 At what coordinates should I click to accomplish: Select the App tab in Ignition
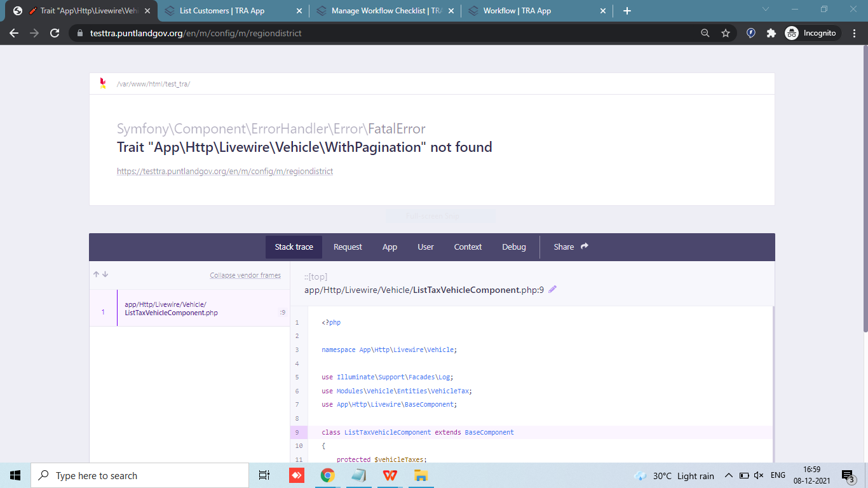pos(390,247)
